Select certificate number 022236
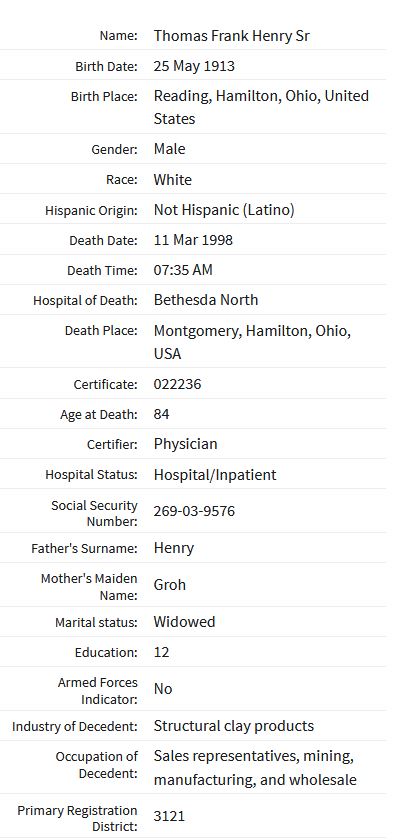The height and width of the screenshot is (840, 396). pos(177,384)
